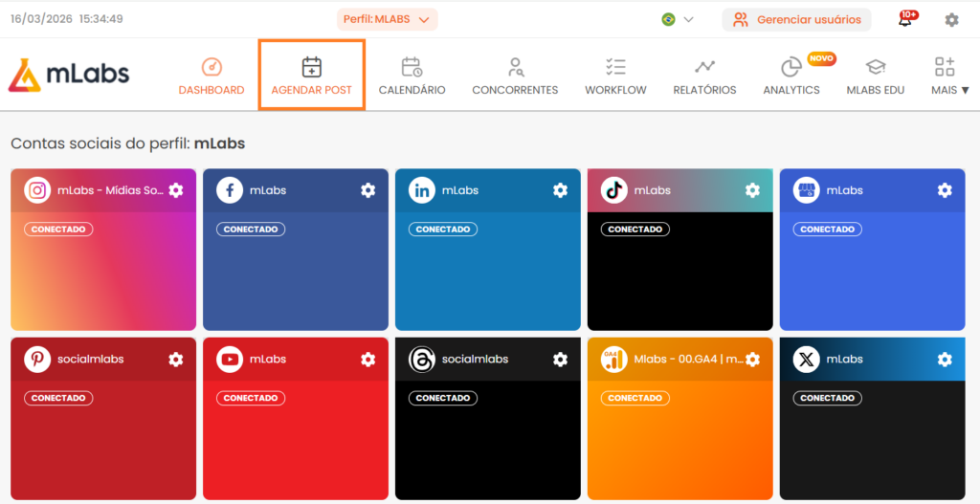Click the TikTok logo icon

tap(613, 190)
